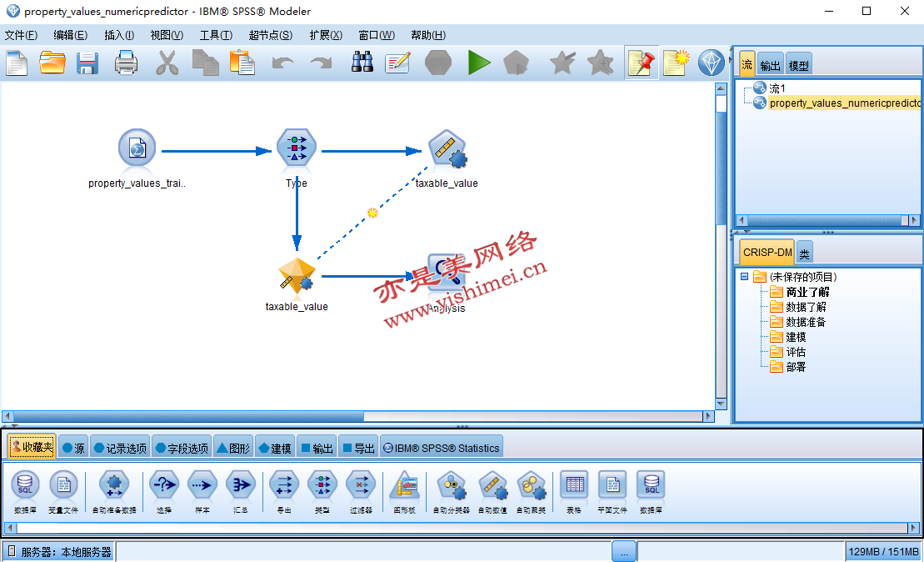Stop stream execution with the gray octagon
Screen dimensions: 924x562
pos(438,63)
